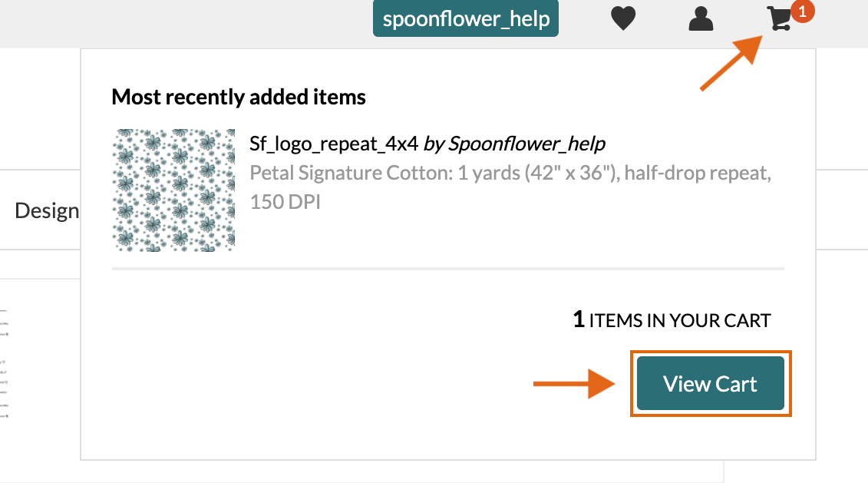Click the Petal Signature Cotton fabric text

point(351,173)
